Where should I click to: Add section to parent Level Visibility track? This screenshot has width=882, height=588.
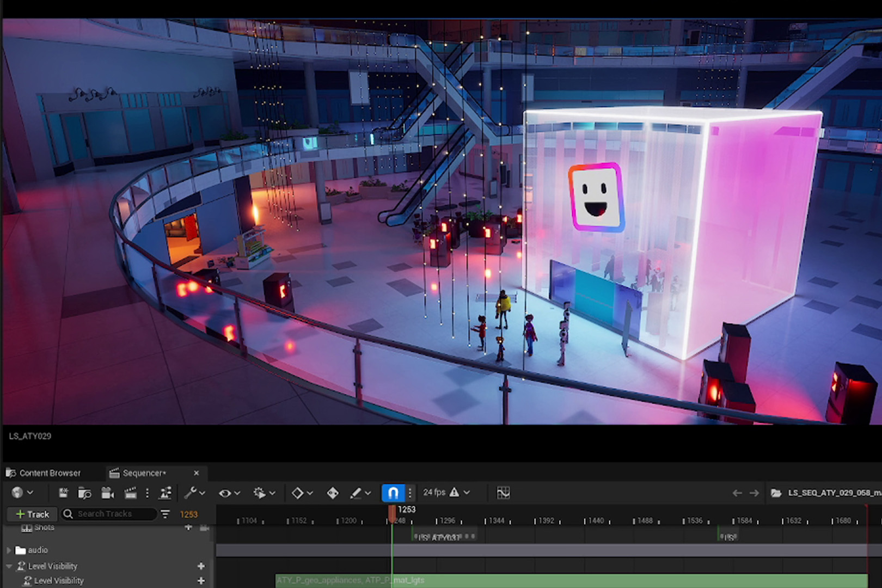[x=201, y=566]
